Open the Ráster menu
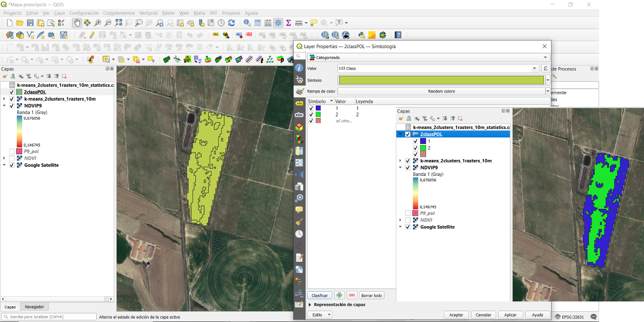The width and height of the screenshot is (644, 322). [168, 13]
